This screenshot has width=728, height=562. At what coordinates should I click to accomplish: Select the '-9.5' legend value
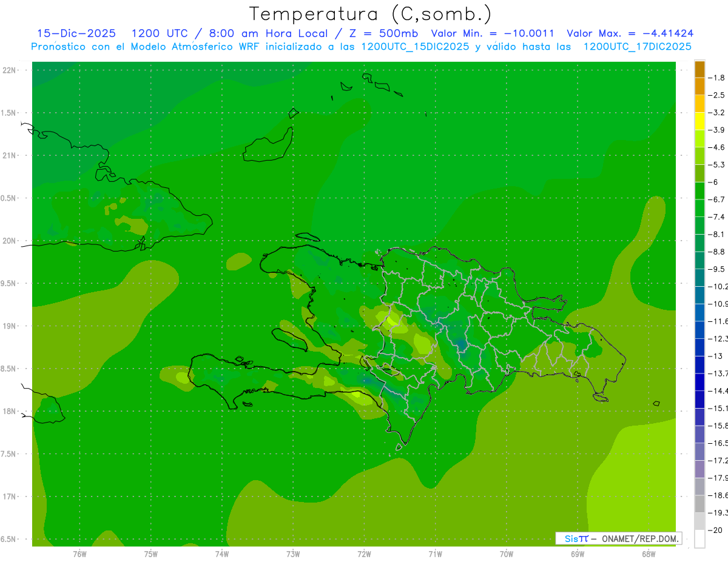716,269
